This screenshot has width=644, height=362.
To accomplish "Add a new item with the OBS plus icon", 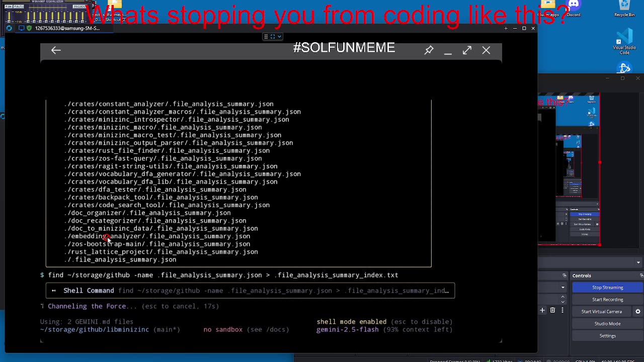I will tap(542, 311).
